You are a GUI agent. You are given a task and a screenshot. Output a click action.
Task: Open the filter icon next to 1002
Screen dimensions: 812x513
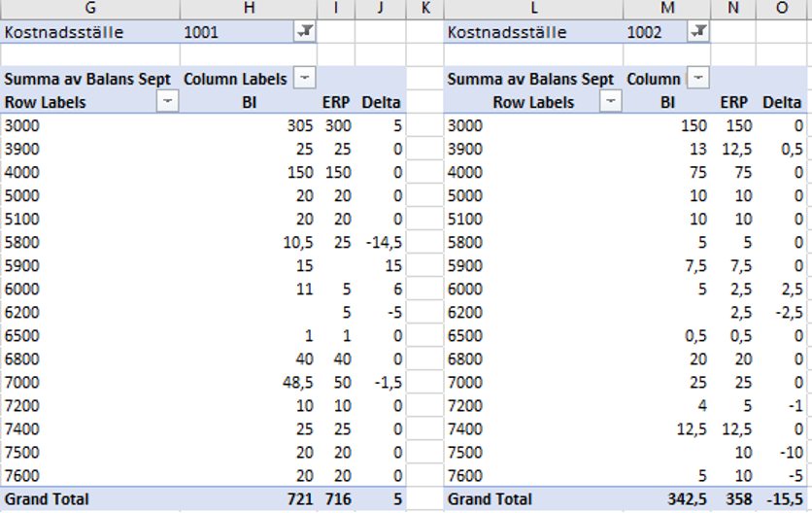[698, 32]
